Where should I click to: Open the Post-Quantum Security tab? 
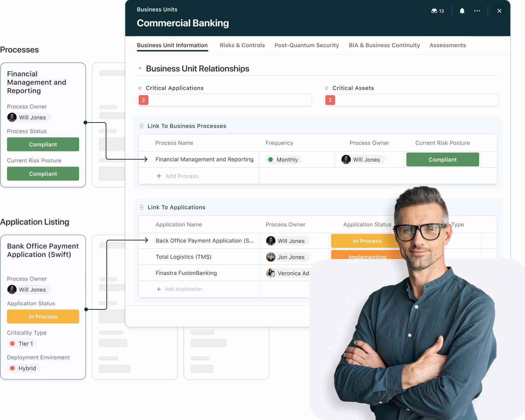tap(307, 45)
